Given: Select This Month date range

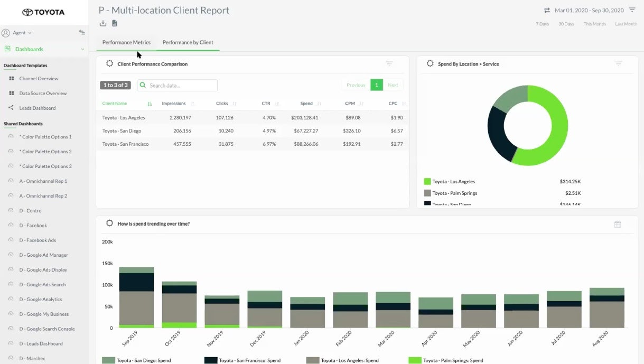Looking at the screenshot, I should (595, 24).
